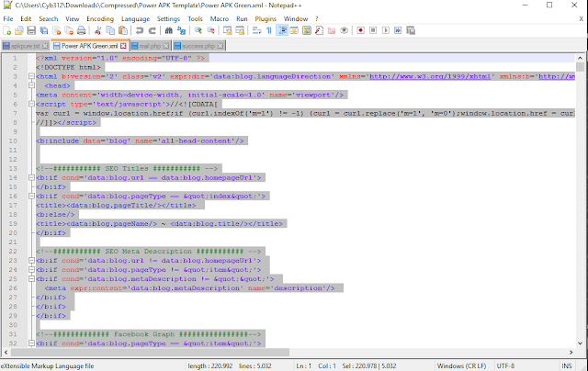Collapse the script block fold on line 6
Image resolution: width=588 pixels, height=371 pixels.
31,104
